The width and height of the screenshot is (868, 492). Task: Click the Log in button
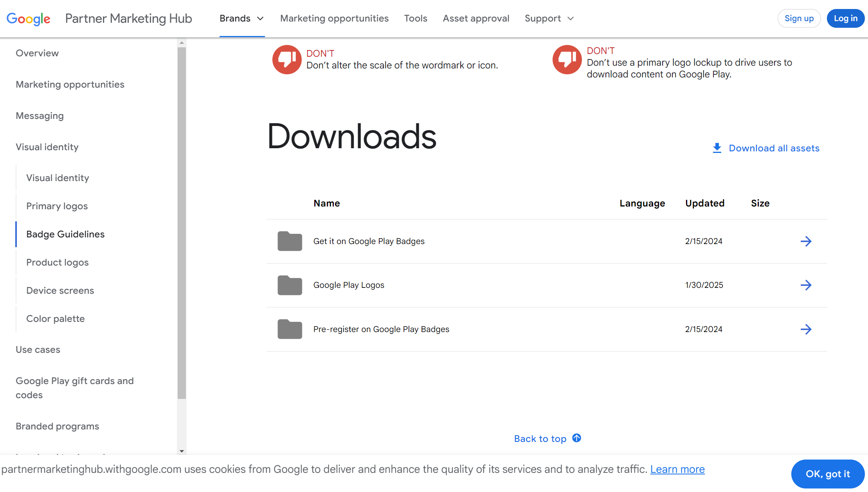point(845,18)
